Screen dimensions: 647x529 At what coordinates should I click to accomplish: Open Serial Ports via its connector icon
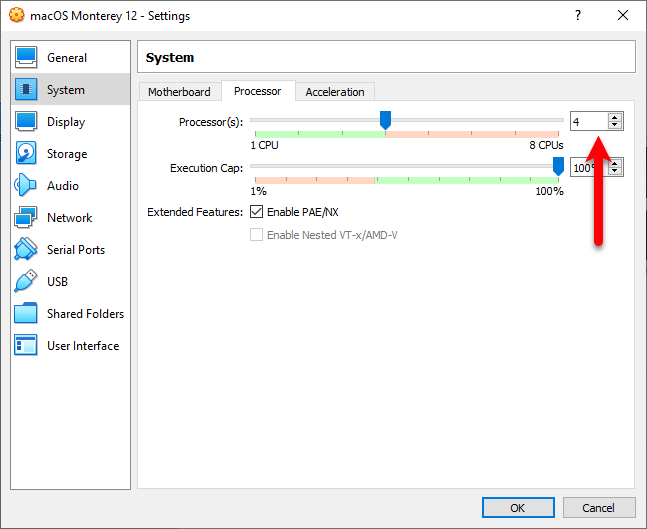[26, 249]
